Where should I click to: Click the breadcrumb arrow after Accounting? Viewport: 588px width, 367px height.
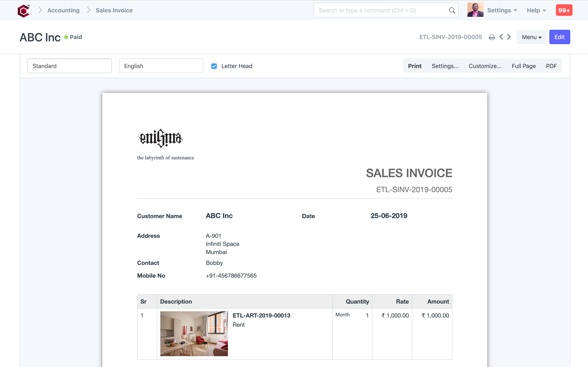pyautogui.click(x=88, y=10)
